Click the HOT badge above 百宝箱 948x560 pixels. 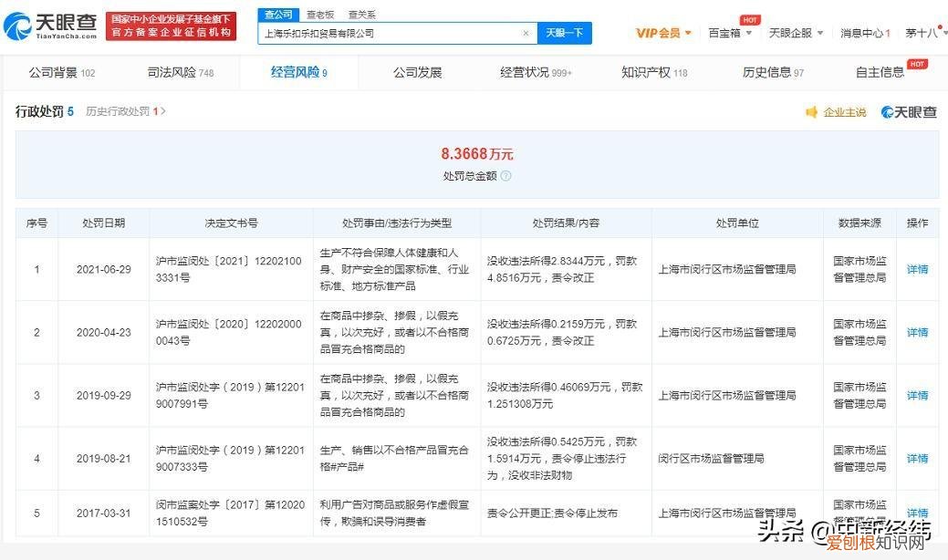click(750, 20)
